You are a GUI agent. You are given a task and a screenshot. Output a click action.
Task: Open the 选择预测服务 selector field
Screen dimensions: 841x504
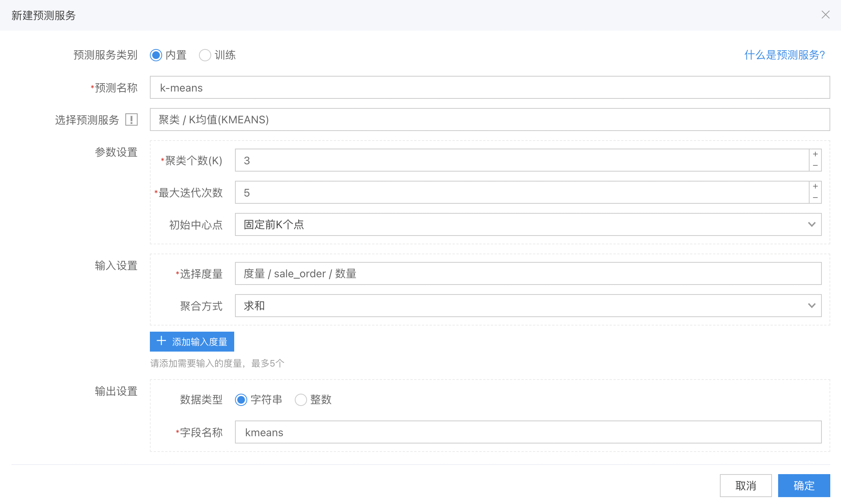point(490,119)
